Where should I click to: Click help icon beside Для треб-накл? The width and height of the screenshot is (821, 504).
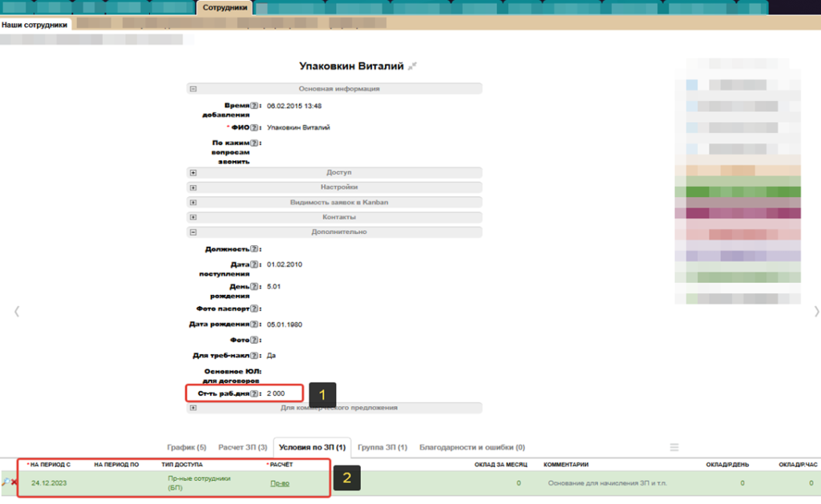pos(254,355)
